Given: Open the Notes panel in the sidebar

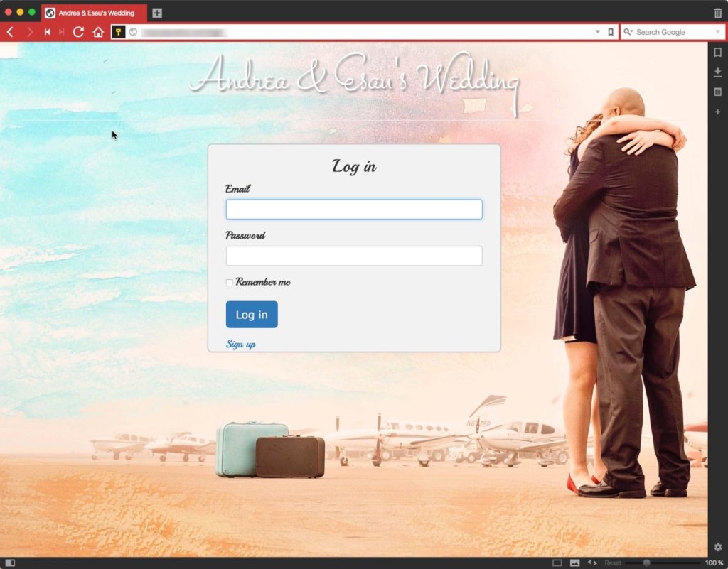Looking at the screenshot, I should (x=717, y=92).
